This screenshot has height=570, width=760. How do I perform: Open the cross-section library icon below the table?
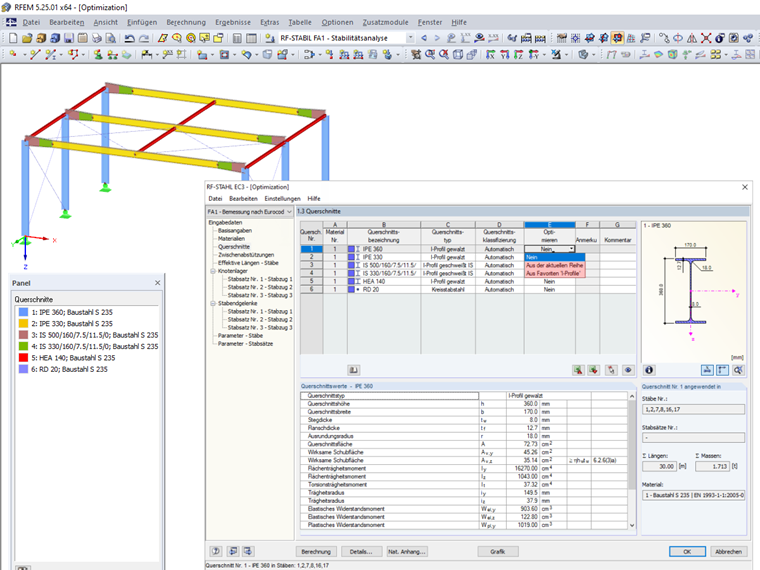(353, 370)
